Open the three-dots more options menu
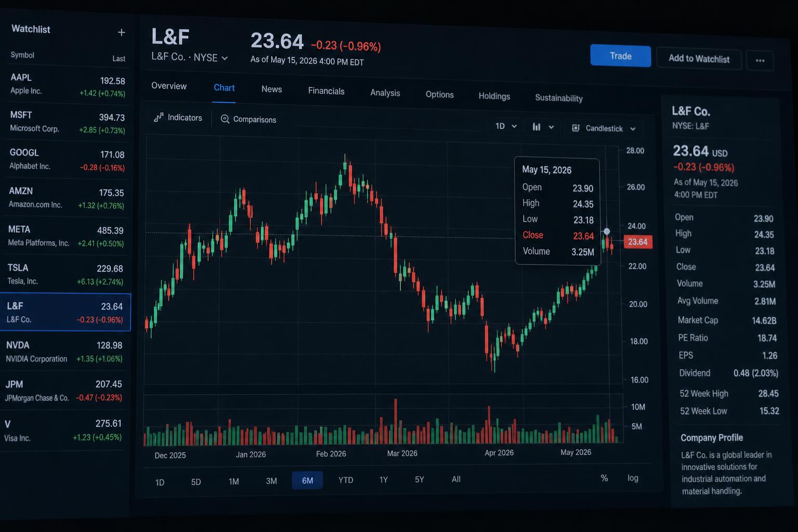This screenshot has height=532, width=798. (760, 60)
